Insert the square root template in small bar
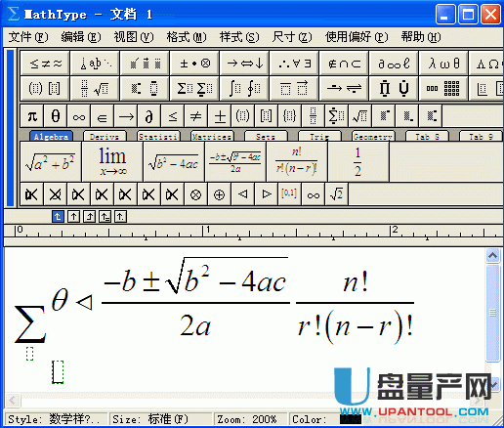Viewport: 504px width, 428px height. [360, 116]
